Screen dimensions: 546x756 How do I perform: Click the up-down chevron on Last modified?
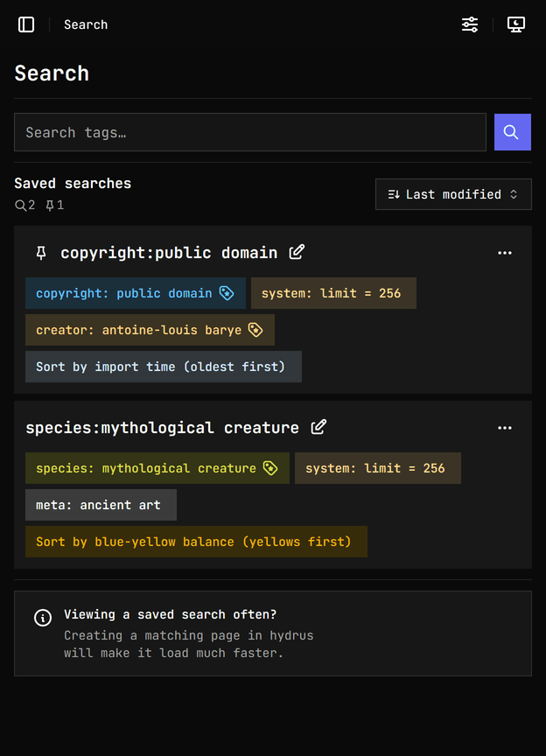514,194
